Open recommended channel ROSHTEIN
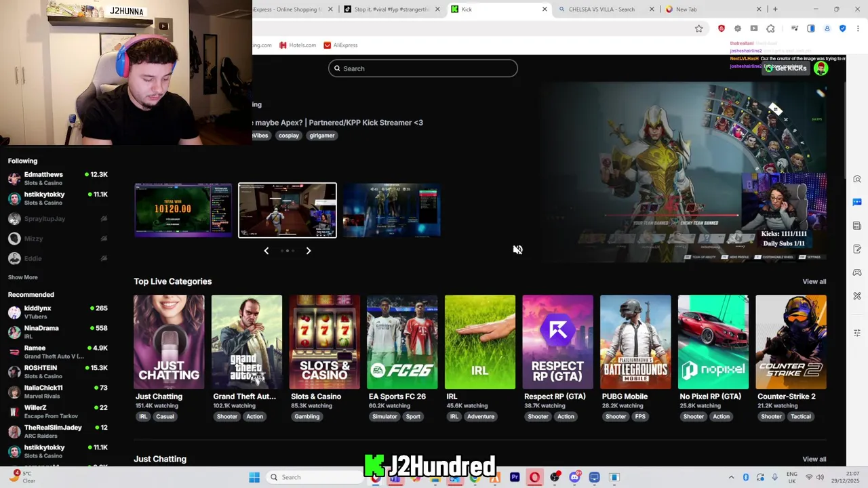Viewport: 868px width, 488px height. click(58, 371)
